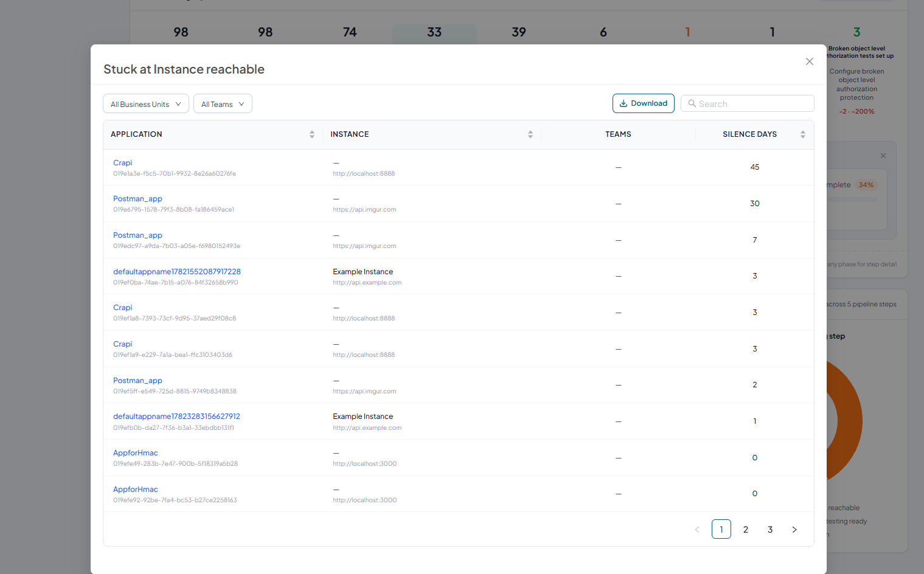Click the dialog title Stuck at Instance reachable
Image resolution: width=924 pixels, height=574 pixels.
tap(184, 69)
